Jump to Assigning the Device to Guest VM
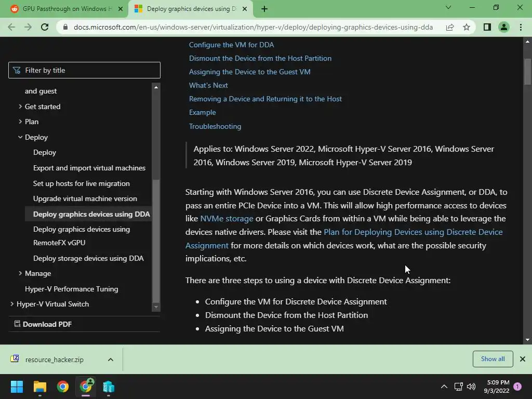 [250, 72]
